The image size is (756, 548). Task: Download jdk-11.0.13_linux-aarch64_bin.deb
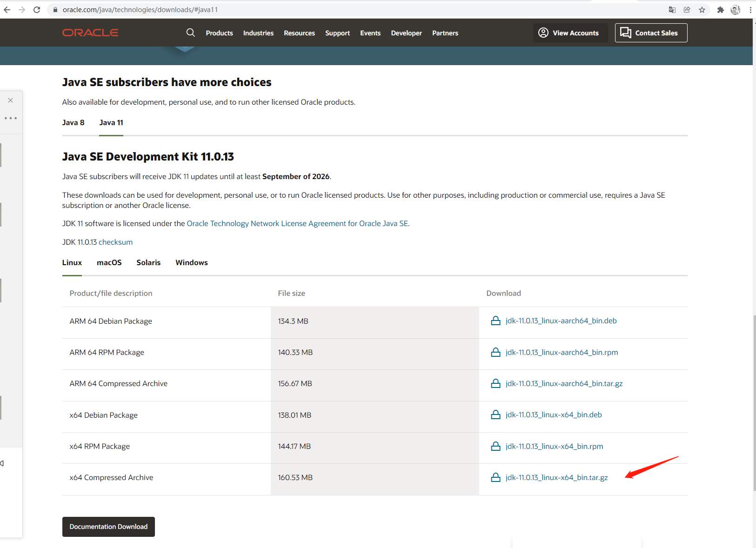561,321
